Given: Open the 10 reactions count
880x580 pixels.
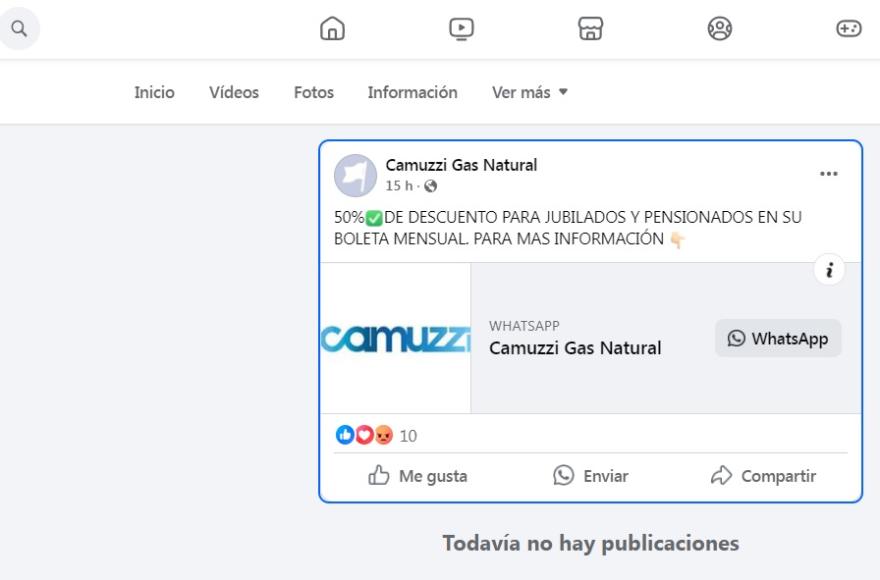Looking at the screenshot, I should pos(408,436).
